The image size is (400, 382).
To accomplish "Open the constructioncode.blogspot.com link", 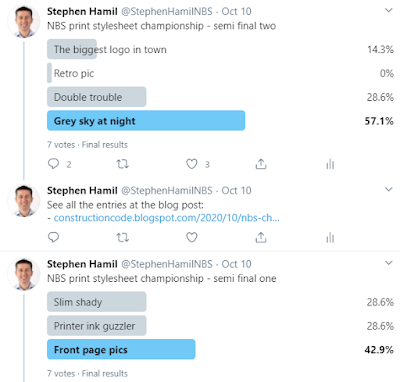I will [x=167, y=218].
